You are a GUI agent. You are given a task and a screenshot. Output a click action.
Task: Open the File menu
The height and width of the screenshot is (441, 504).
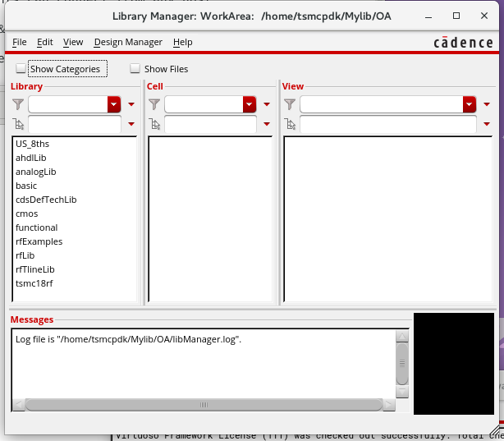pyautogui.click(x=19, y=42)
